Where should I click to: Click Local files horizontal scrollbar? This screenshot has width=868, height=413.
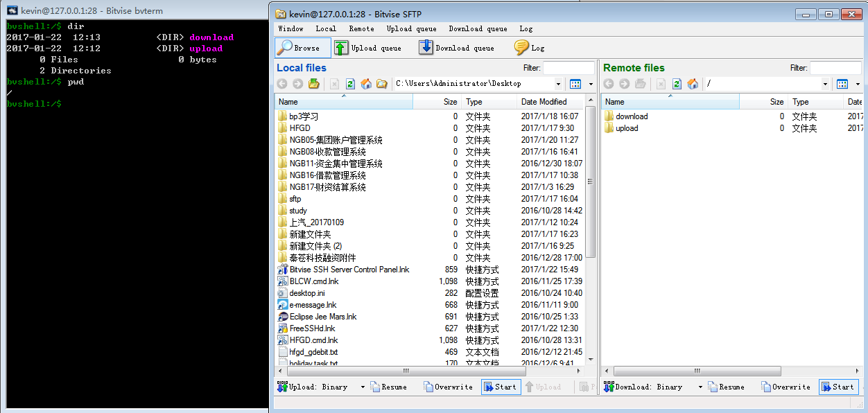click(406, 371)
